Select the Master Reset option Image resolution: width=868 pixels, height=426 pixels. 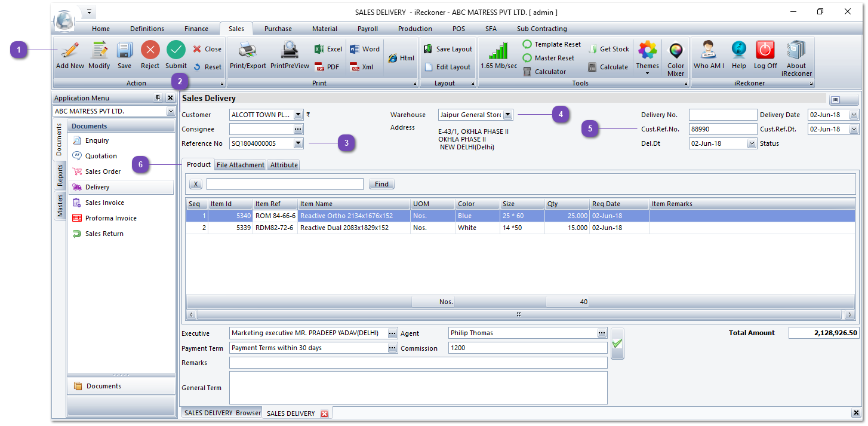coord(548,58)
